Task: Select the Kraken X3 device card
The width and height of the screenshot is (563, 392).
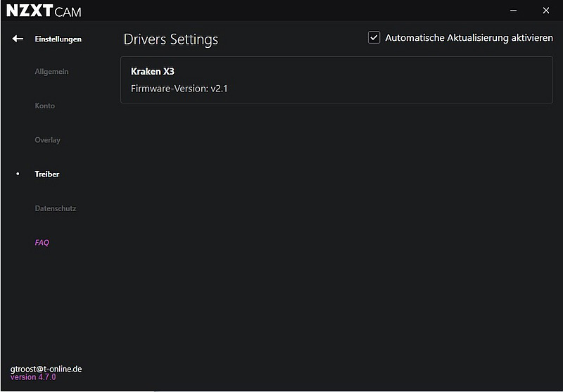Action: 337,80
